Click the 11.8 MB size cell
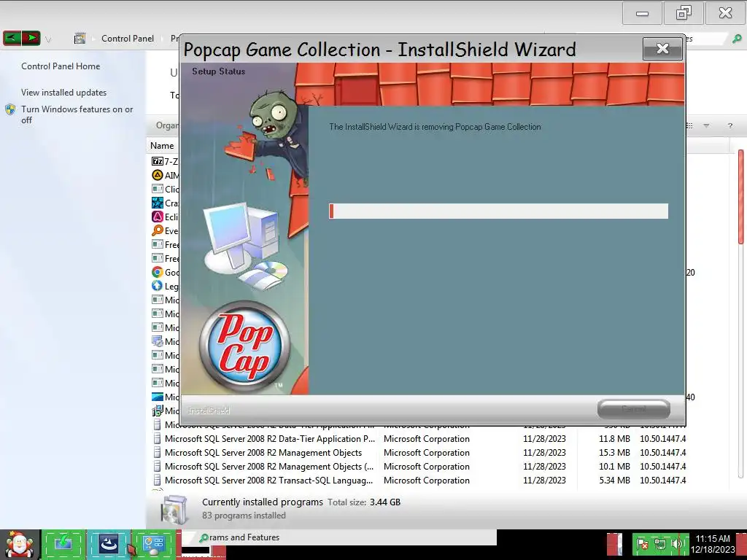Image resolution: width=747 pixels, height=560 pixels. pos(614,438)
